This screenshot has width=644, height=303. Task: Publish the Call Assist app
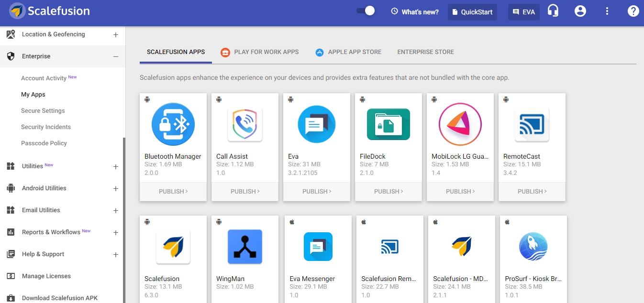click(245, 192)
